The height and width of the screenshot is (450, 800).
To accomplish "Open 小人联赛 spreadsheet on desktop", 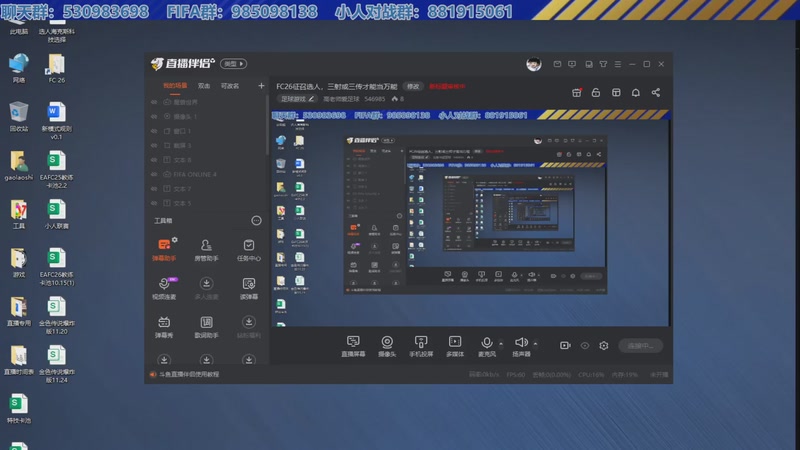I will coord(56,214).
